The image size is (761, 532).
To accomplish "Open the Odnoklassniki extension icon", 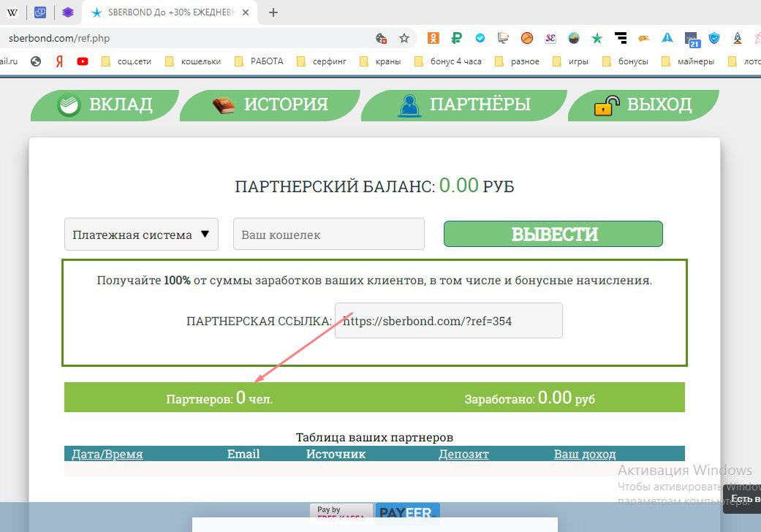I will pos(433,38).
